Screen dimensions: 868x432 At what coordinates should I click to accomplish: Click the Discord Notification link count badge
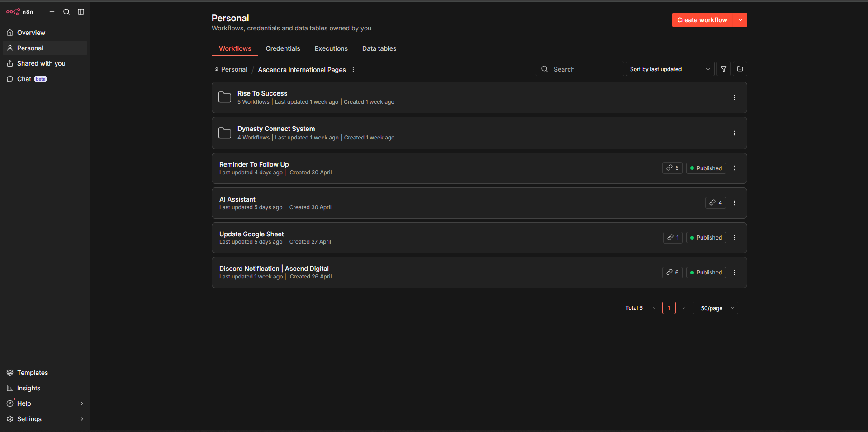[672, 273]
